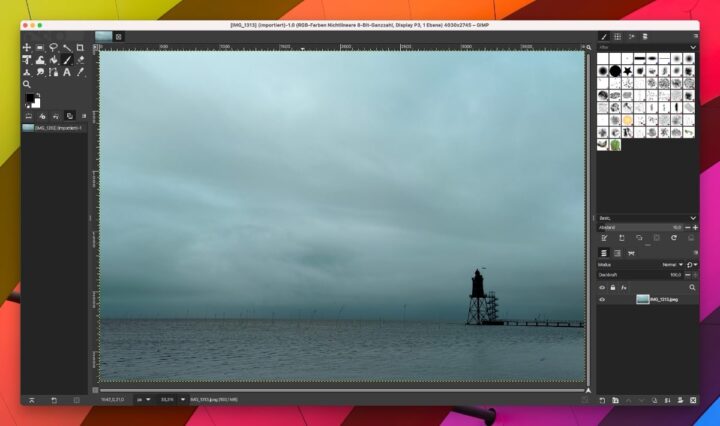Pick the star-shaped brush
Screen dimensions: 720x426
(x=627, y=71)
